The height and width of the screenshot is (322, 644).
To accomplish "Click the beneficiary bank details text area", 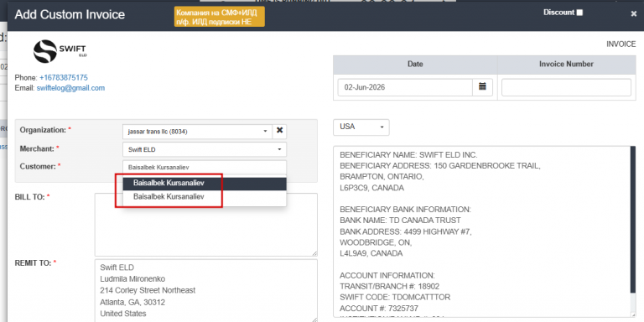I will point(481,231).
